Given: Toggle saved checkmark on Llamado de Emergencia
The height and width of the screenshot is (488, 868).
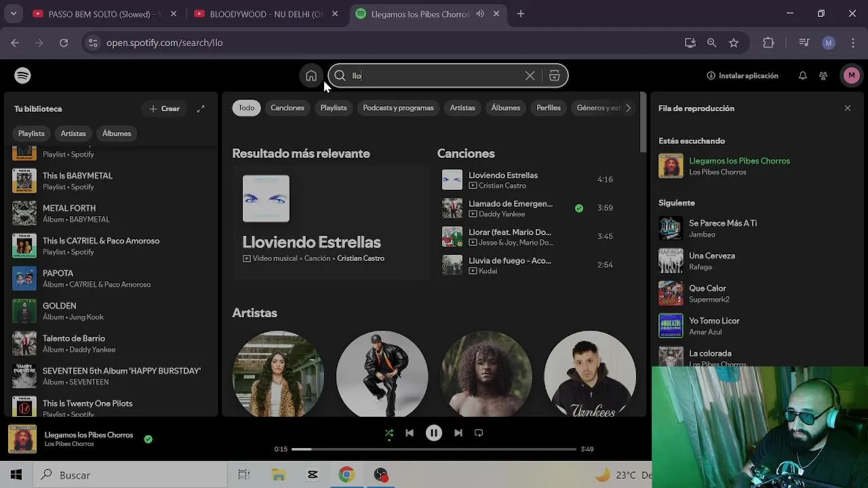Looking at the screenshot, I should (578, 208).
